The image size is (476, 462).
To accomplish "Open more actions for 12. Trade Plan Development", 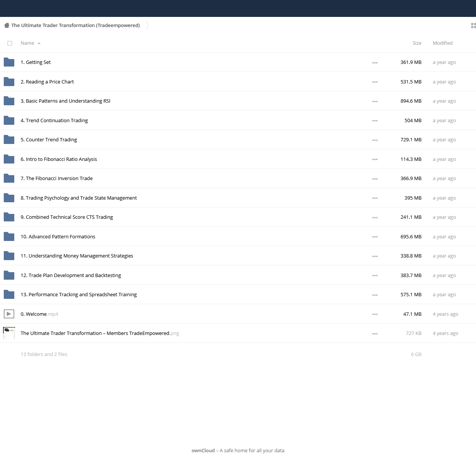I will (x=375, y=276).
